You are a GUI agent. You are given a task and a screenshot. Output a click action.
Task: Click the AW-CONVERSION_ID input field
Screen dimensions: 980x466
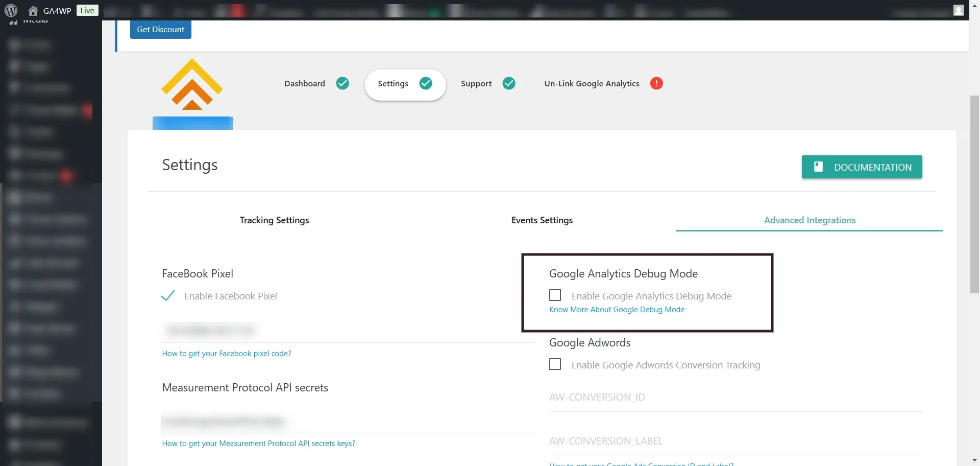(x=735, y=398)
